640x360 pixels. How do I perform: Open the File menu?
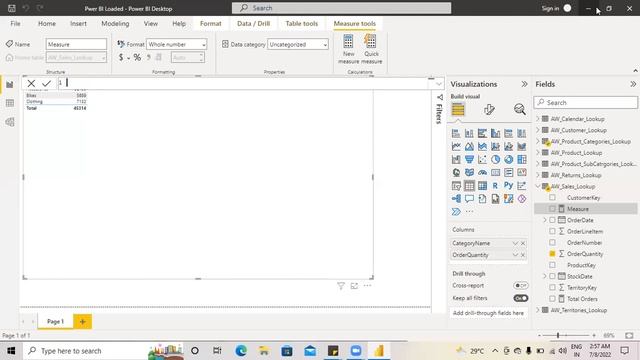16,24
